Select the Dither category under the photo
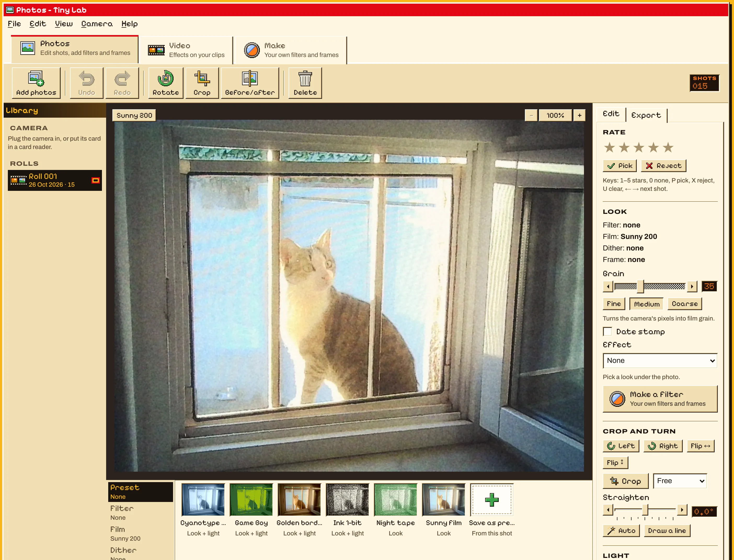 (140, 552)
